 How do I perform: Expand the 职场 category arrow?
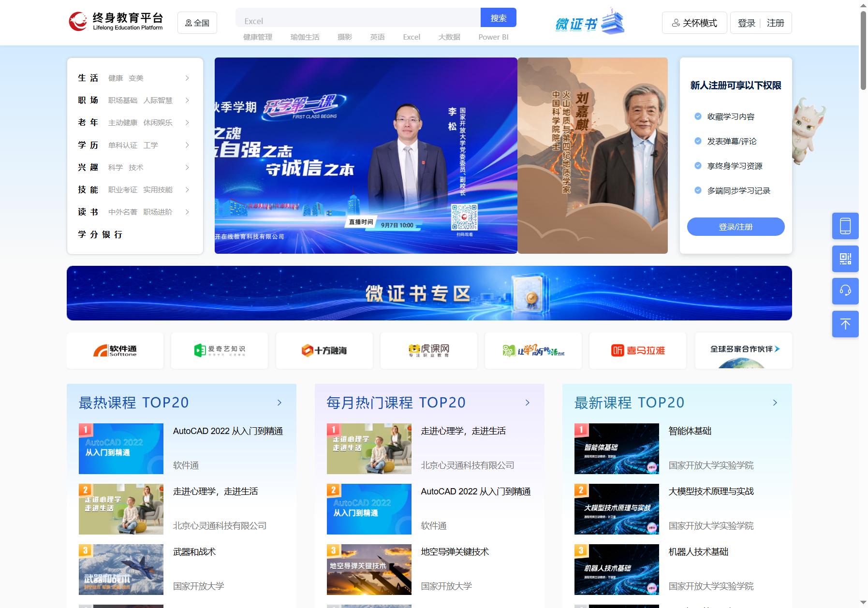click(x=187, y=100)
